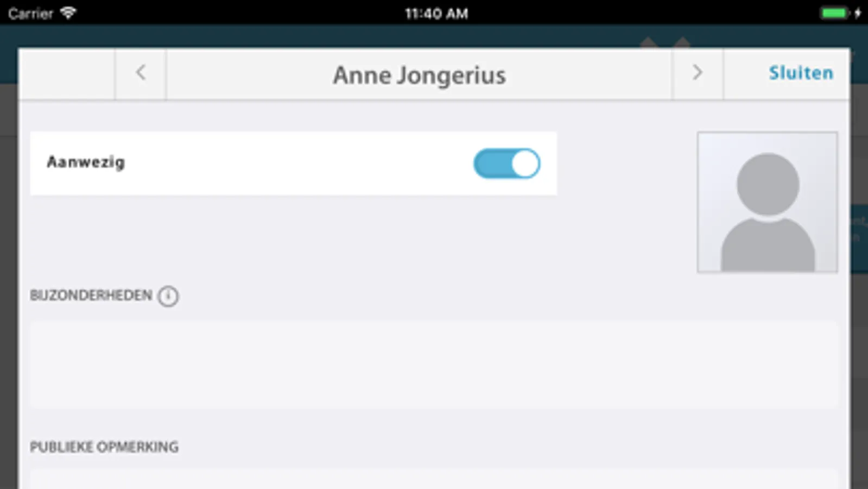The width and height of the screenshot is (868, 489).
Task: Tap the BIJZONDERHEDEN section heading
Action: 91,296
